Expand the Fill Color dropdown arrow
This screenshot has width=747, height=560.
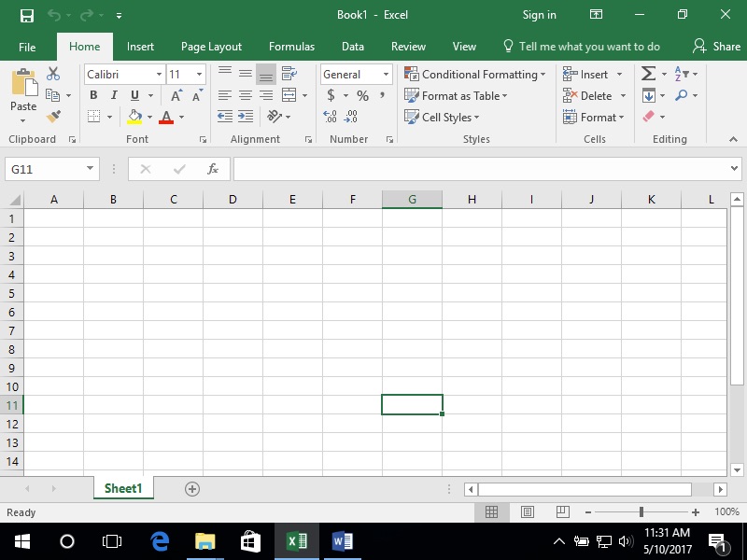pos(149,117)
